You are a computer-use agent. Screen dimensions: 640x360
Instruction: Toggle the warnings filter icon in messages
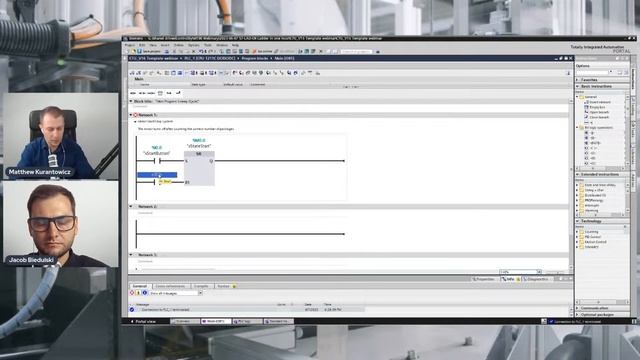138,293
